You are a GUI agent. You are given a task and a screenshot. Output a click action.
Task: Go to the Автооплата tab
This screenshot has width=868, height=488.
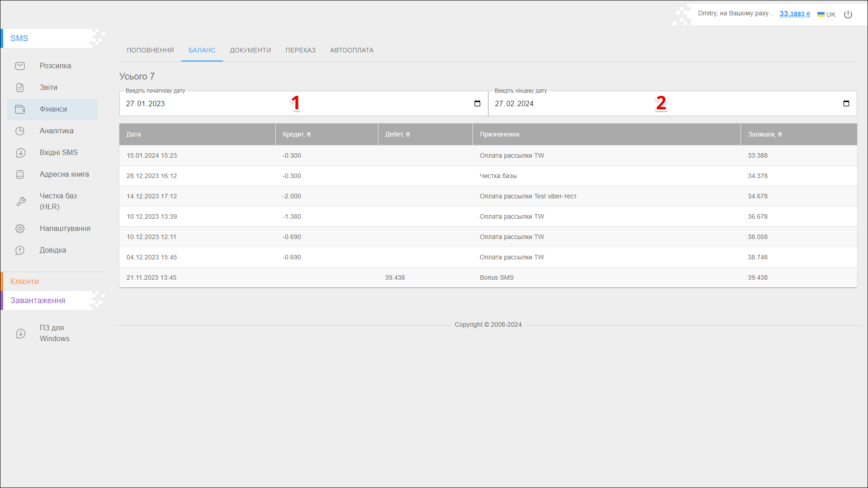click(352, 50)
